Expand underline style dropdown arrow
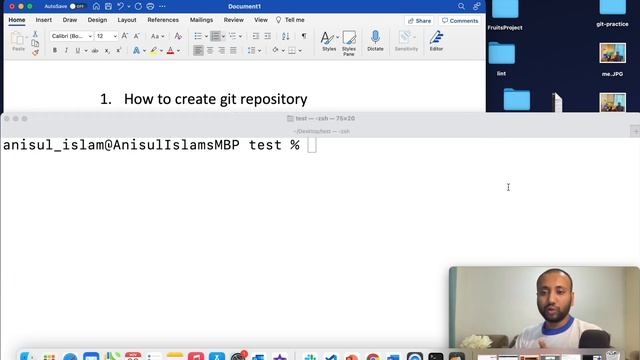 (86, 51)
